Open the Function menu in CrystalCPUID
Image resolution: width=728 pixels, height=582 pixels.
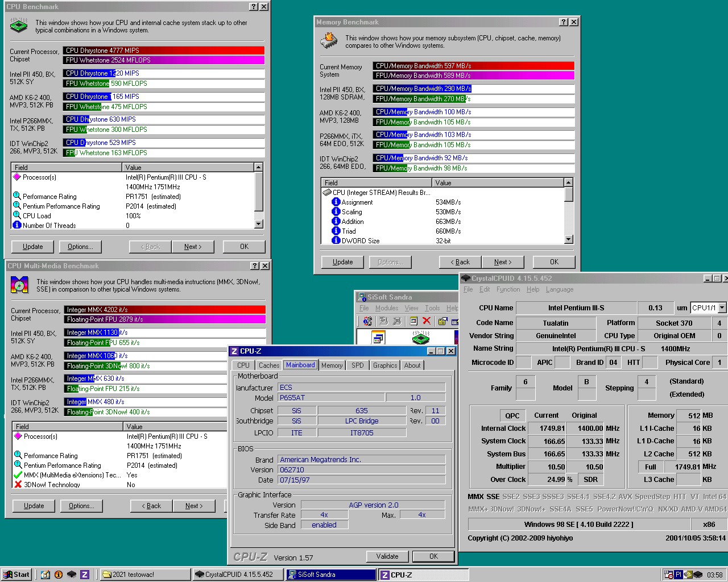click(x=508, y=289)
